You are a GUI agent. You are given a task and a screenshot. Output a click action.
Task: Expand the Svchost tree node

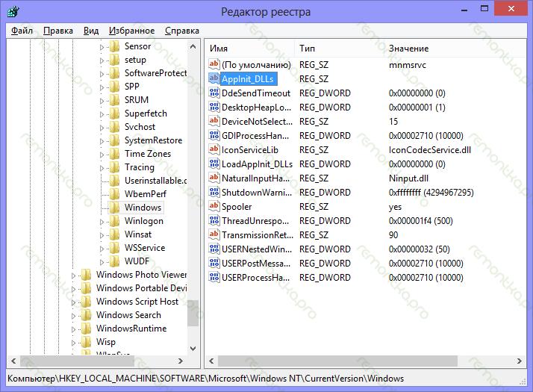coord(102,128)
